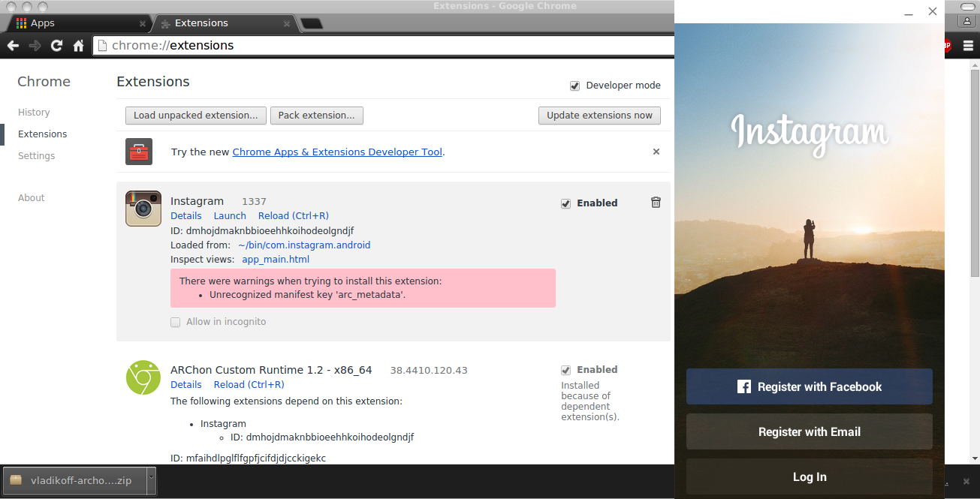This screenshot has width=980, height=499.
Task: Open Chrome Apps & Extensions Developer Tool link
Action: 337,152
